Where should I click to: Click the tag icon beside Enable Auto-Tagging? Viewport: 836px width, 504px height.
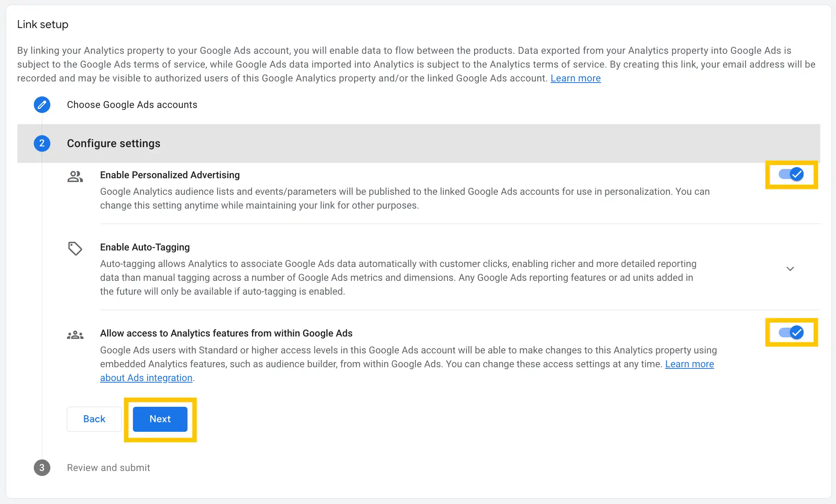click(x=75, y=249)
